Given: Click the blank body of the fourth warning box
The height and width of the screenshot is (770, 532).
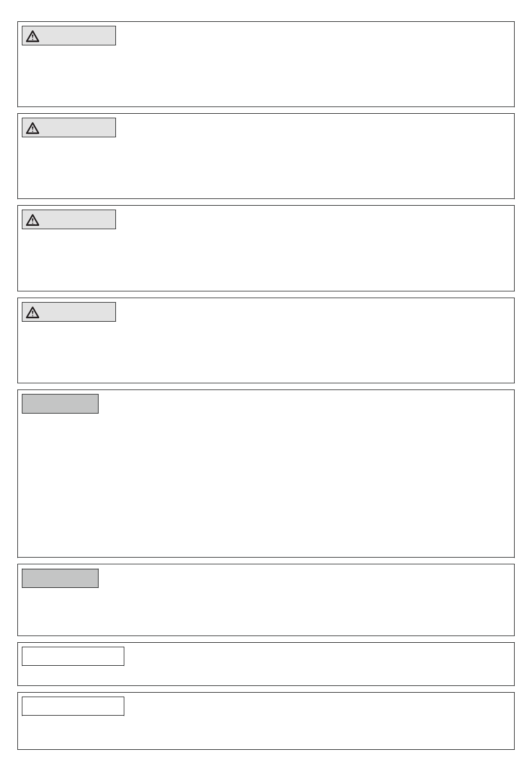Looking at the screenshot, I should pos(266,352).
